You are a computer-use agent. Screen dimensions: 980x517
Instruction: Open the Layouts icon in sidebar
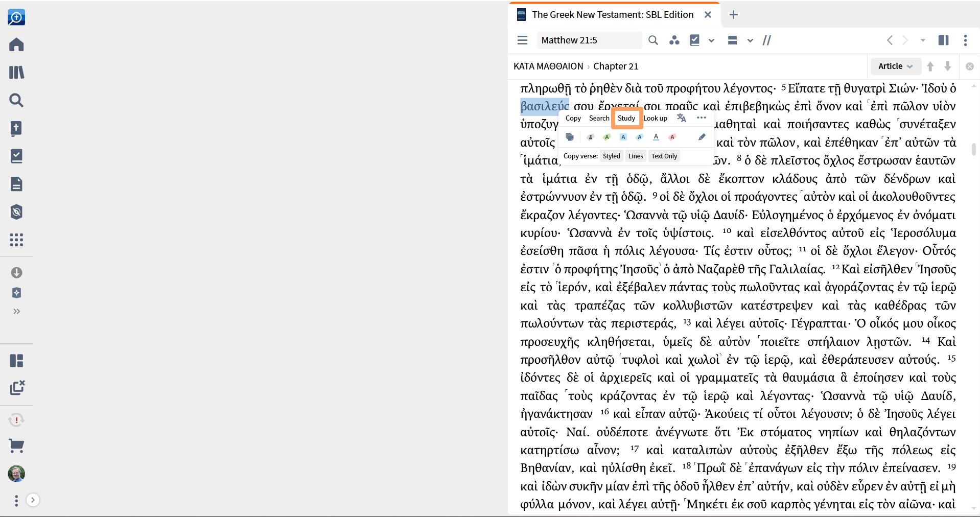click(16, 361)
